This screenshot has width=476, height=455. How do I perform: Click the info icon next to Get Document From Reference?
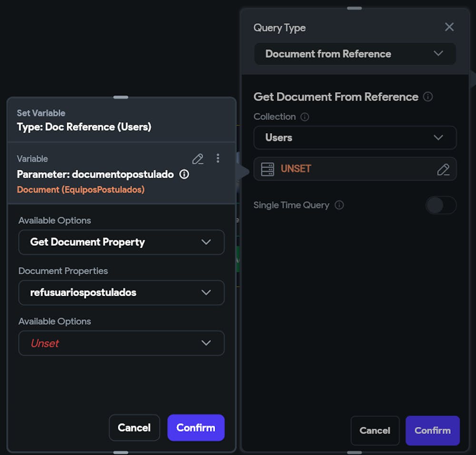click(427, 97)
